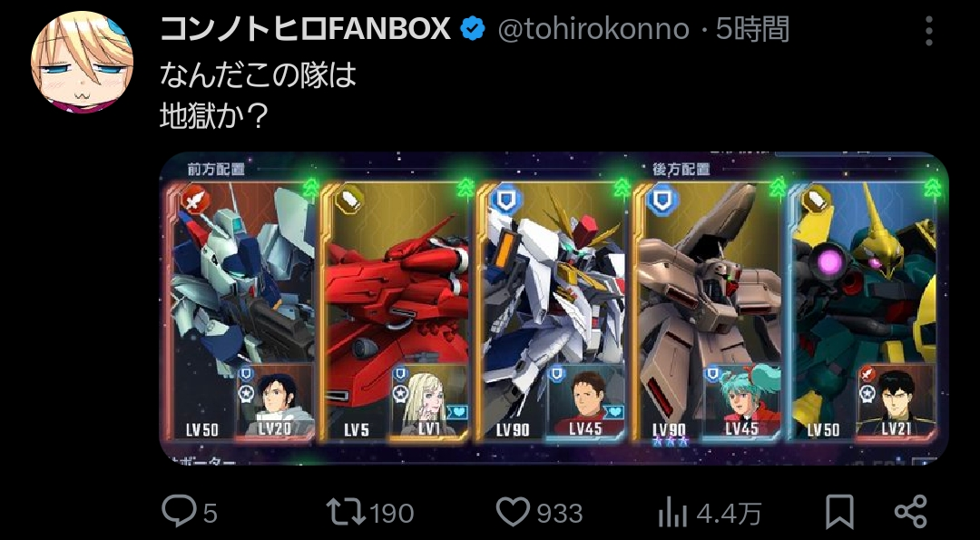Bookmark this tweet
The width and height of the screenshot is (980, 540).
click(x=839, y=512)
